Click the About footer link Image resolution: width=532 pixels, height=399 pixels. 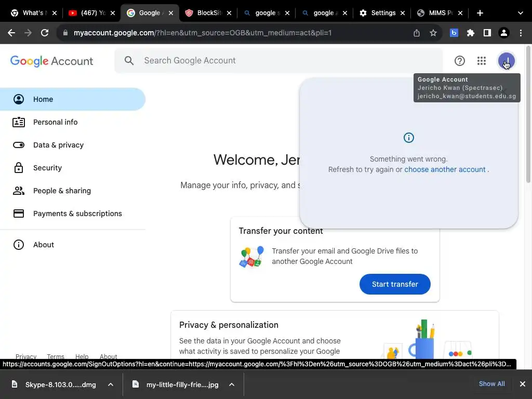[x=108, y=356]
